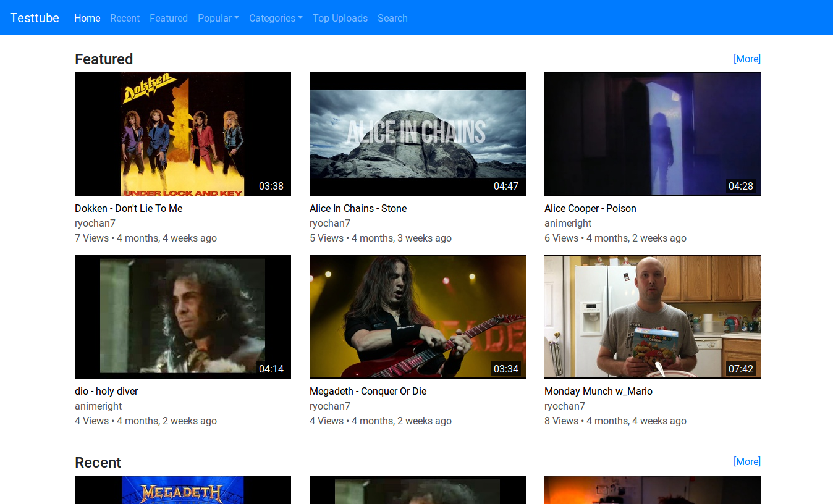Open the Monday Munch kitchen video thumbnail
The height and width of the screenshot is (504, 833).
tap(653, 317)
